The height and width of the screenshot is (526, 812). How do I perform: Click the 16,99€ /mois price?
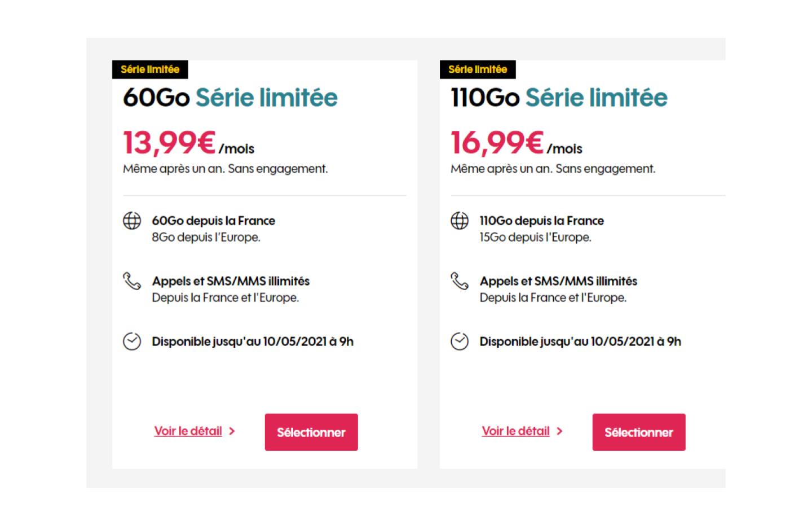pyautogui.click(x=516, y=143)
